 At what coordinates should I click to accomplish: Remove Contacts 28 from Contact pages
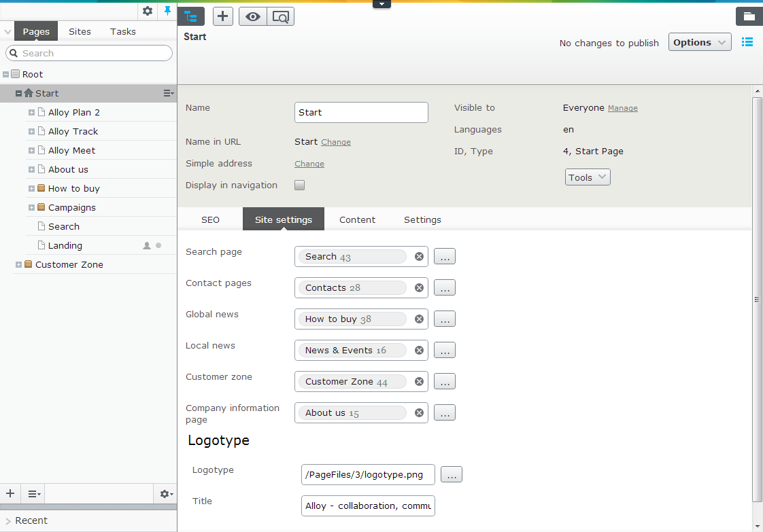click(419, 288)
